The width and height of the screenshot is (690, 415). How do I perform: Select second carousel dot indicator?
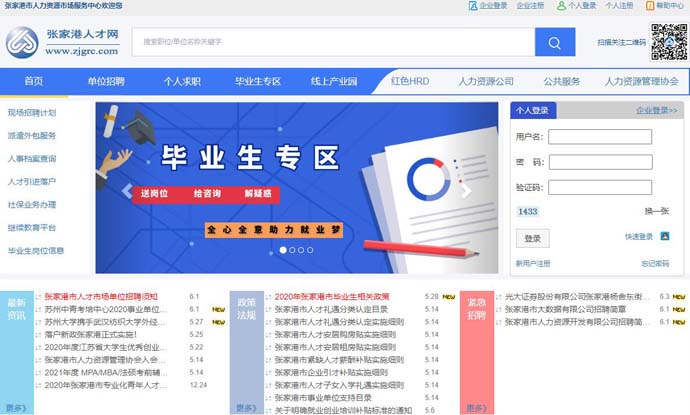[x=292, y=250]
